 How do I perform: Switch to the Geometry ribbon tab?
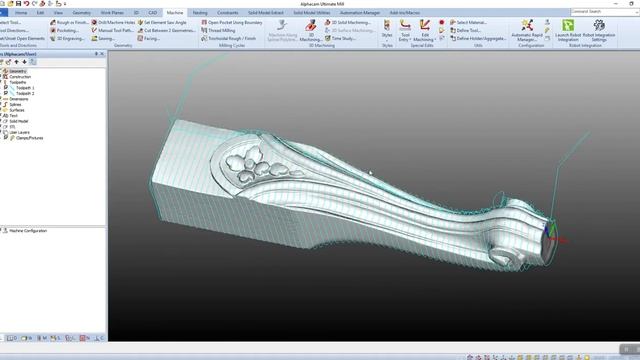coord(82,13)
